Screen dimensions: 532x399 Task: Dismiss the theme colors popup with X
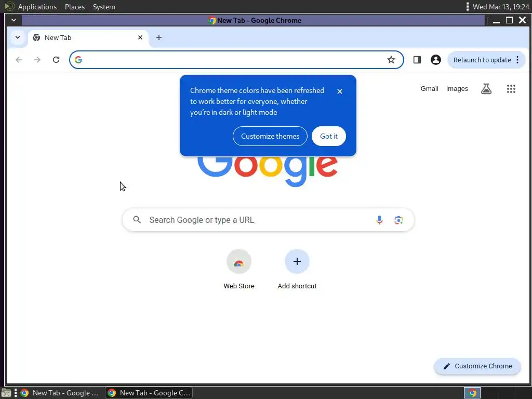click(340, 91)
